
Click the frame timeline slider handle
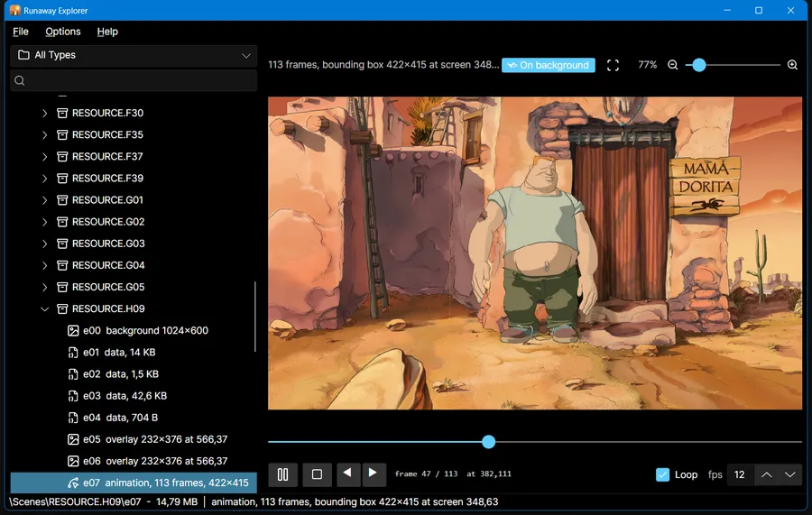(x=488, y=442)
